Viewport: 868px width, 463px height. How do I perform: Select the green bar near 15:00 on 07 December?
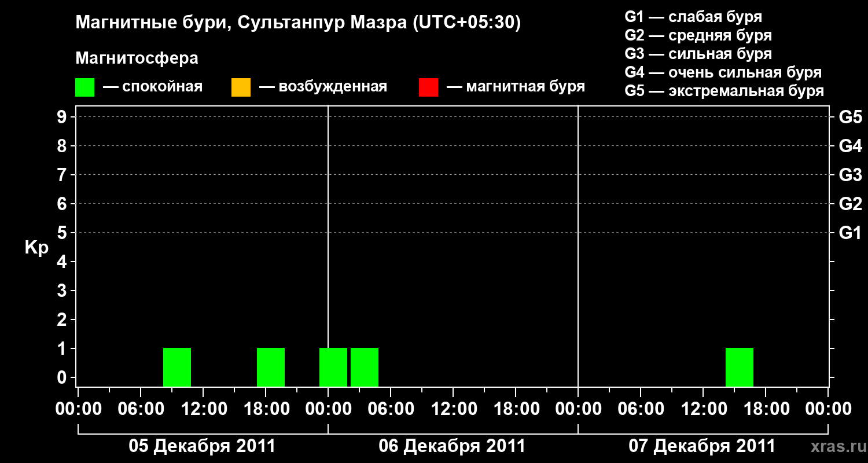(x=740, y=367)
